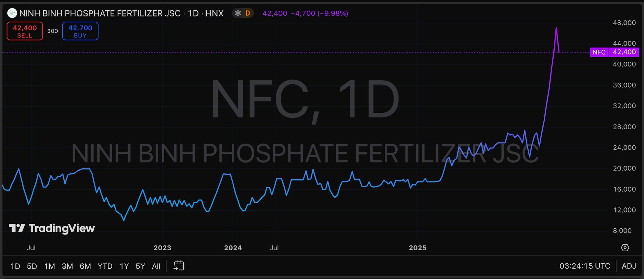Open symbol title NINH BINH PHOSPHATE FERTILIZER JSC
The image size is (644, 279).
pos(100,13)
